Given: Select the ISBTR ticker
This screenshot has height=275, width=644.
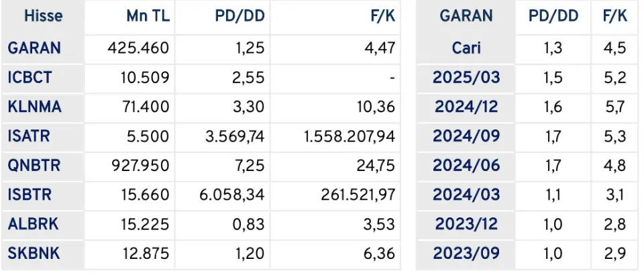Looking at the screenshot, I should coord(30,195).
